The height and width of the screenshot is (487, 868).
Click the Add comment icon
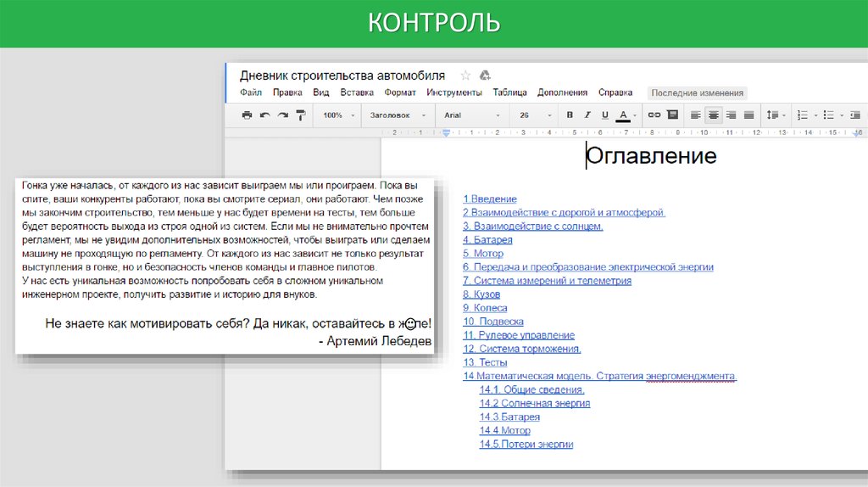point(672,115)
